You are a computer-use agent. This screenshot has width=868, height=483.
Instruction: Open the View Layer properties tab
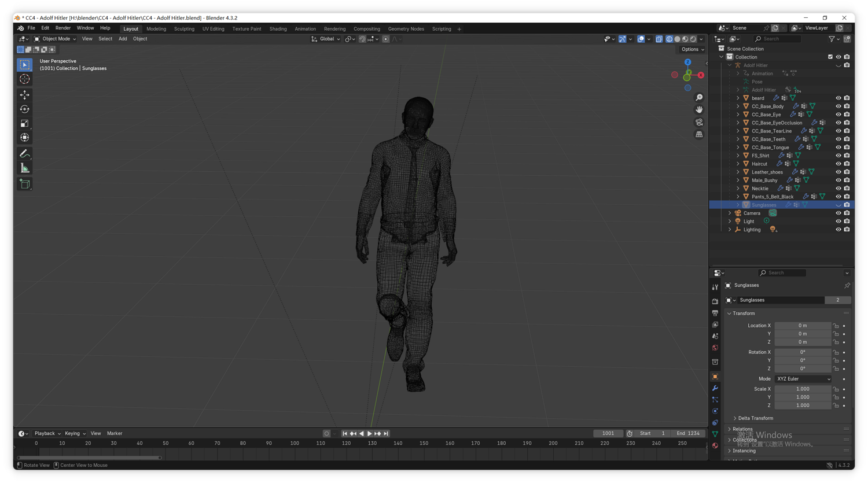tap(715, 325)
